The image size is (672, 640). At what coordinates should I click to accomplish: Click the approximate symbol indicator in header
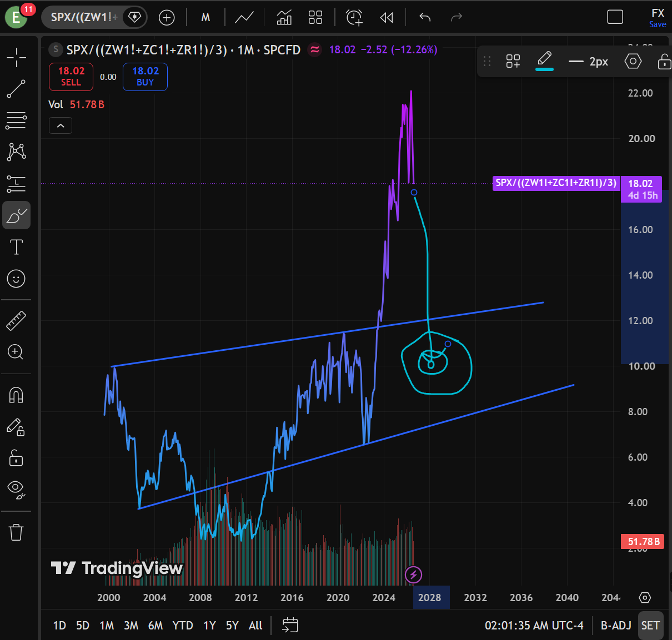pos(315,49)
